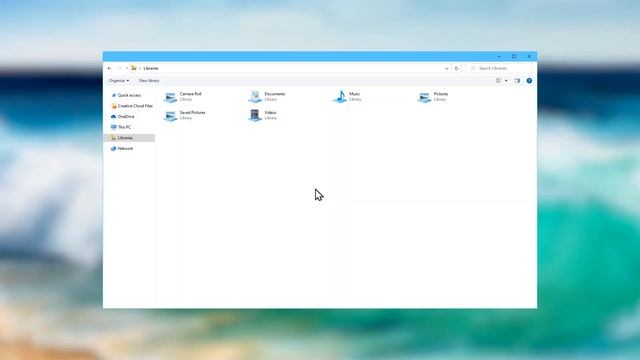Screen dimensions: 640x360
Task: Select the Saved Pictures library icon
Action: [170, 116]
